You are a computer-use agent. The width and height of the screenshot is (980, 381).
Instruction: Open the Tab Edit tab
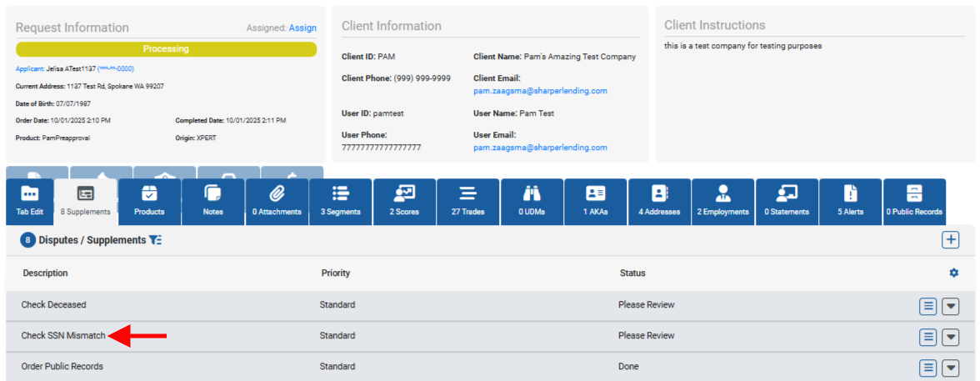tap(29, 202)
